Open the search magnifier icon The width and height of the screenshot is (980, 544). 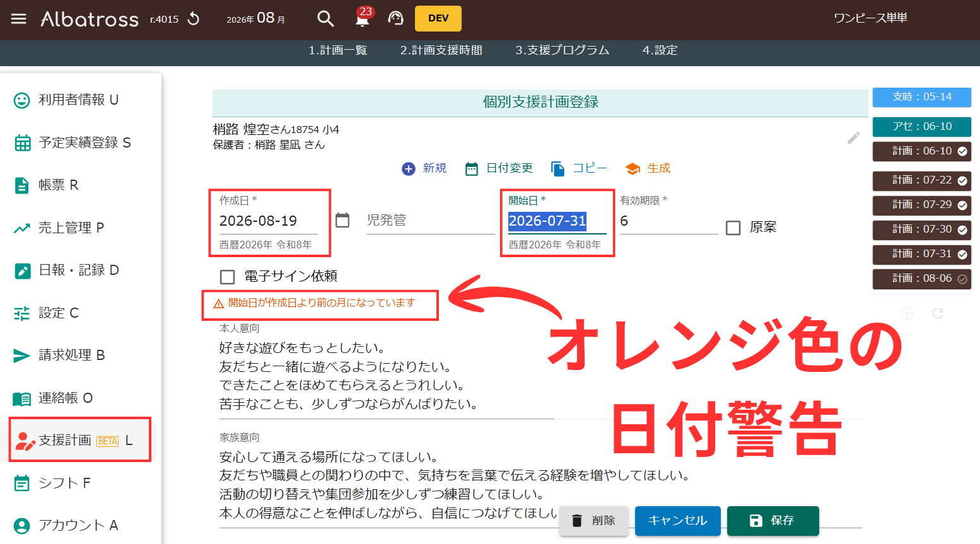click(x=325, y=19)
